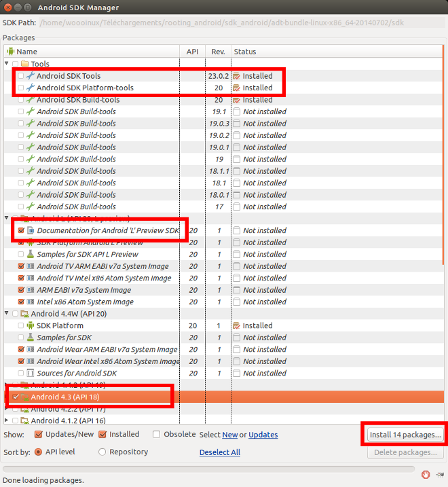This screenshot has height=487, width=448.
Task: Click the green wrench icon for Build-tools 19.1
Action: 31,111
